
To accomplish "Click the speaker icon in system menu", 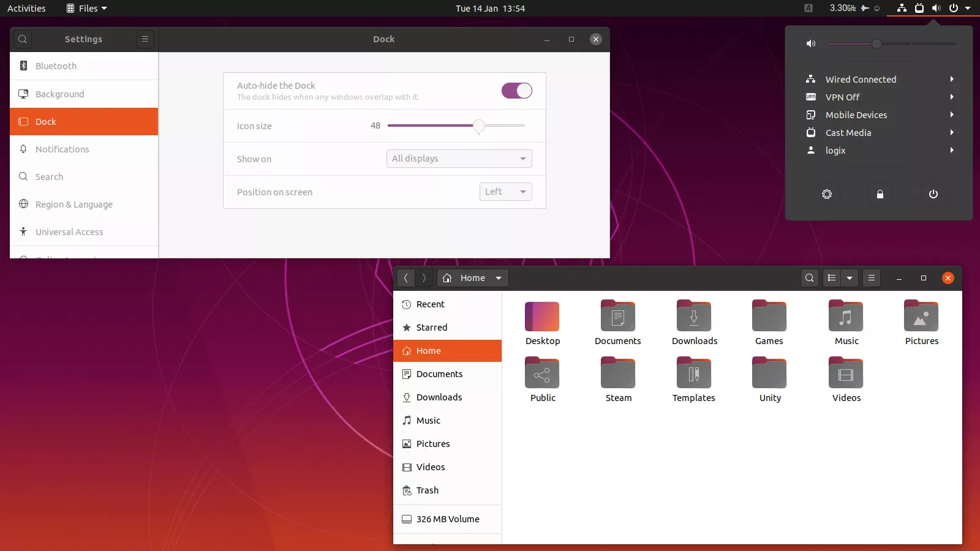I will (811, 43).
